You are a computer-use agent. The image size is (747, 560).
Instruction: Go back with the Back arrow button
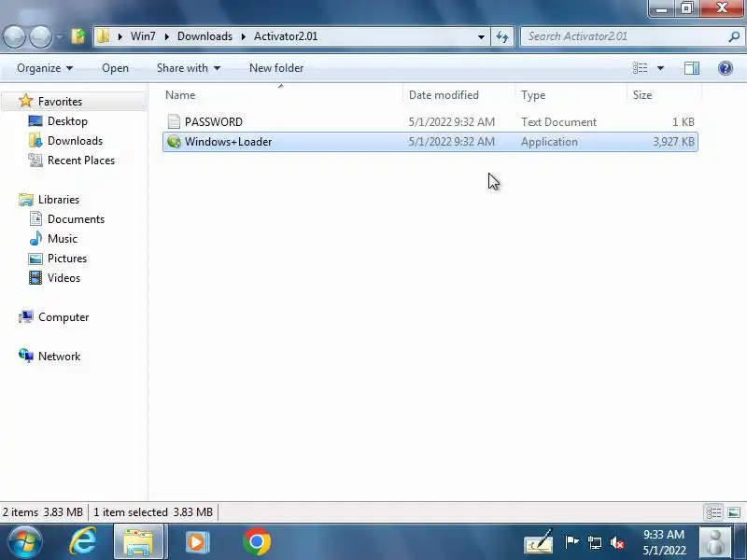[14, 36]
